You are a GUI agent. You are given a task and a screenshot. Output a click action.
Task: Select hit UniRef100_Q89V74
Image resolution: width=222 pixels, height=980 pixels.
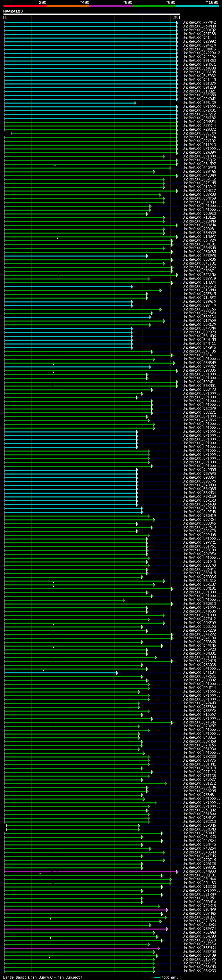(199, 929)
